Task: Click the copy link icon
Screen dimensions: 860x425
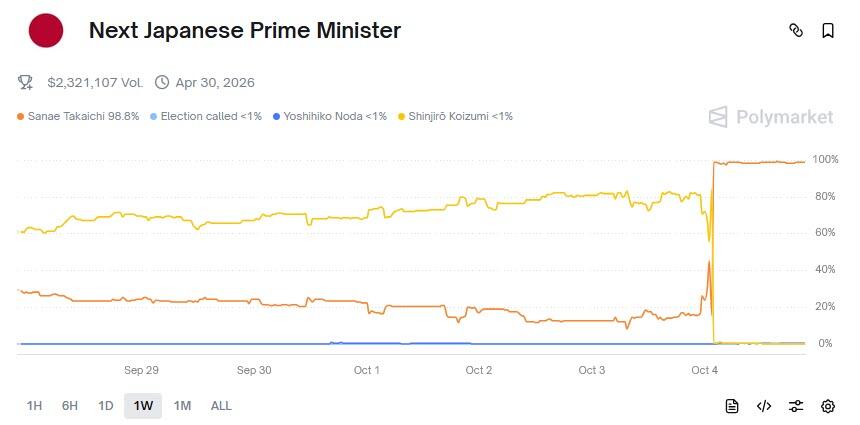Action: [796, 31]
